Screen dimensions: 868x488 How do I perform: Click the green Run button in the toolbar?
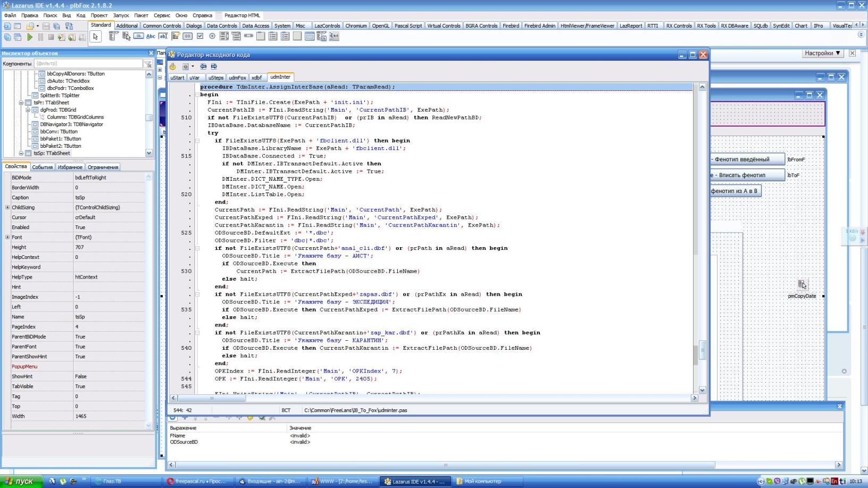click(x=30, y=37)
